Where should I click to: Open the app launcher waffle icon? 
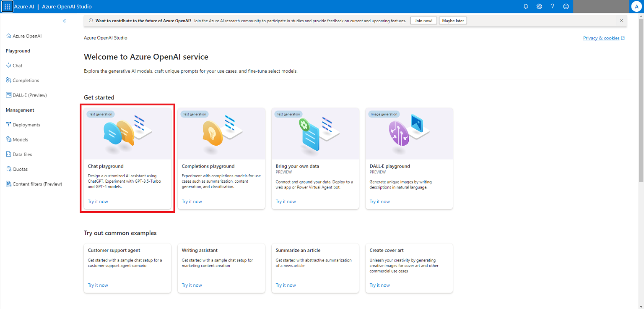pos(7,7)
